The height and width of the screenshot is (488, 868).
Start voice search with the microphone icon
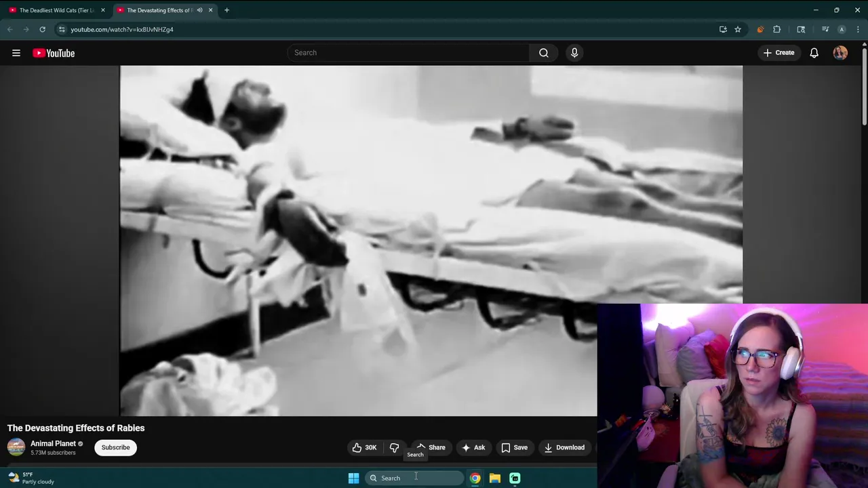(x=574, y=53)
